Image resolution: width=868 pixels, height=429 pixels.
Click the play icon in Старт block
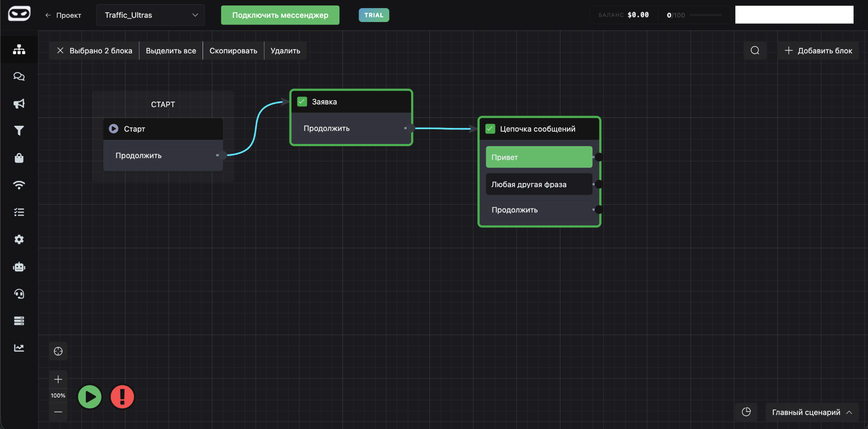tap(114, 128)
